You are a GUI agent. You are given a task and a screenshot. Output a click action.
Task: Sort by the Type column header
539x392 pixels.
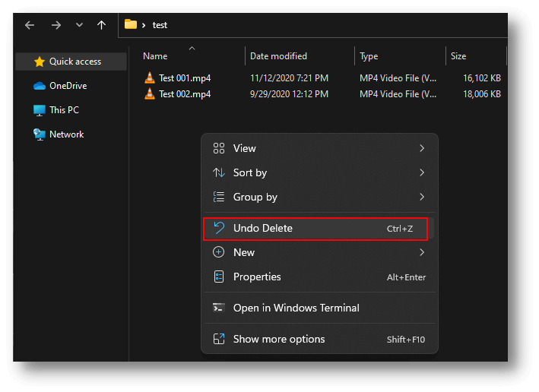click(369, 56)
